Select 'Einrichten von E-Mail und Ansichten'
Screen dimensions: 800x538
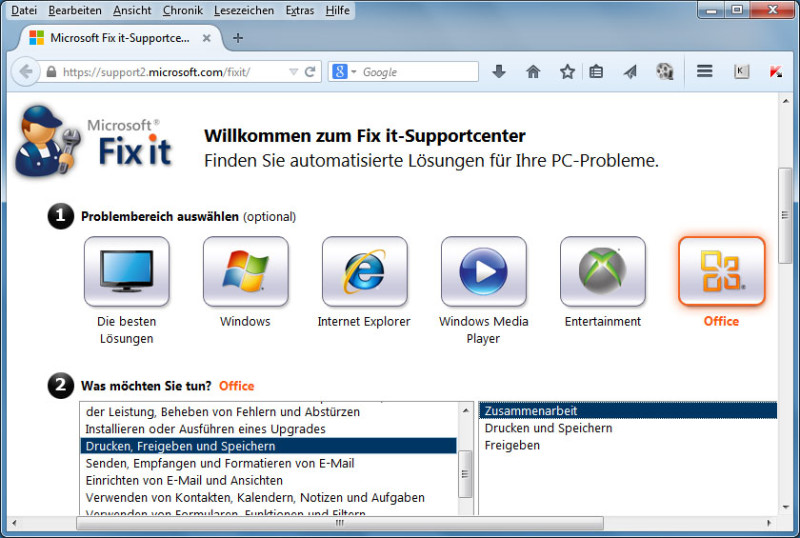coord(269,480)
